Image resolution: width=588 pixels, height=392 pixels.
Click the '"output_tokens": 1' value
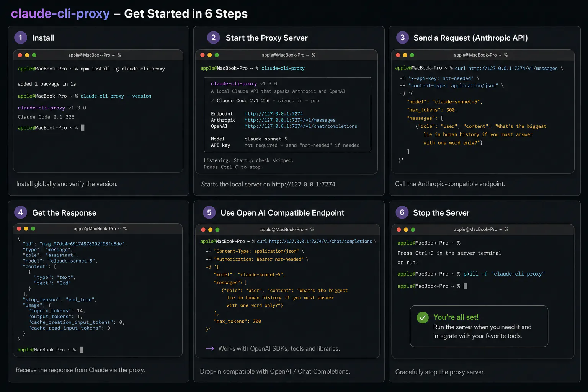point(55,317)
